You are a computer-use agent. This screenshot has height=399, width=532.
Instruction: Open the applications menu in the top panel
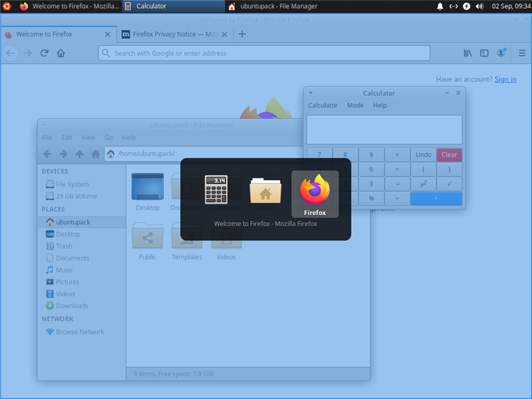point(7,6)
